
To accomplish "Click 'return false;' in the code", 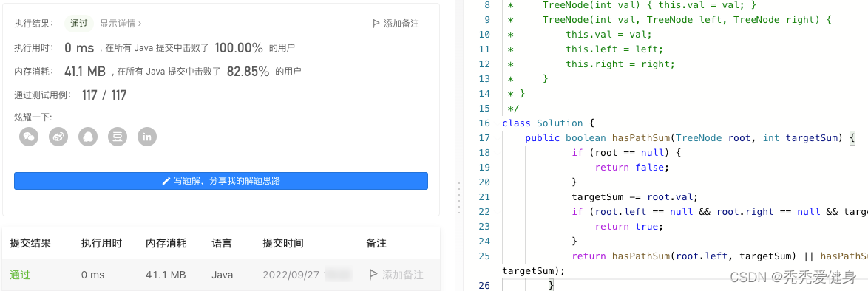I will click(632, 167).
